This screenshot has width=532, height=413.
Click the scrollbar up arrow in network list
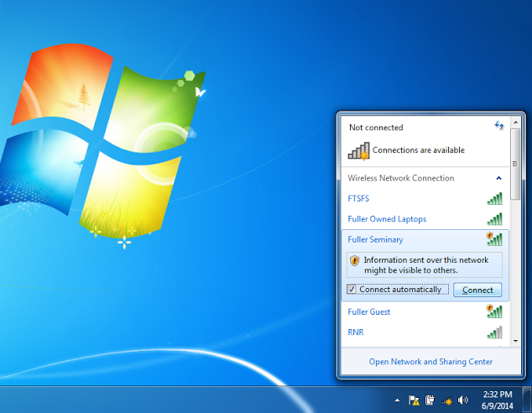515,123
